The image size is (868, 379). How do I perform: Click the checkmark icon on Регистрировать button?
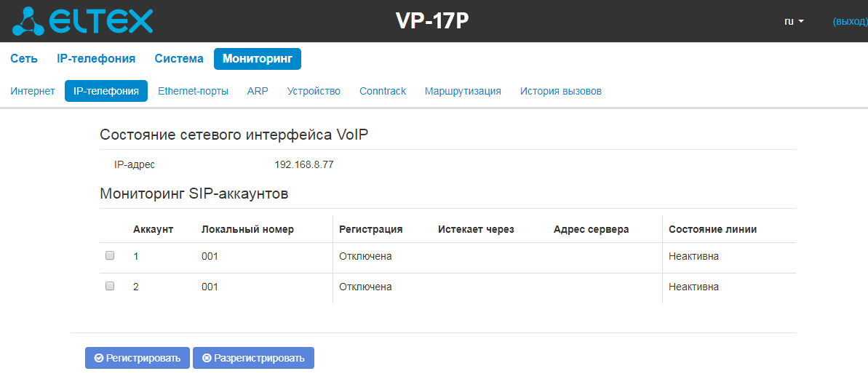pyautogui.click(x=99, y=358)
